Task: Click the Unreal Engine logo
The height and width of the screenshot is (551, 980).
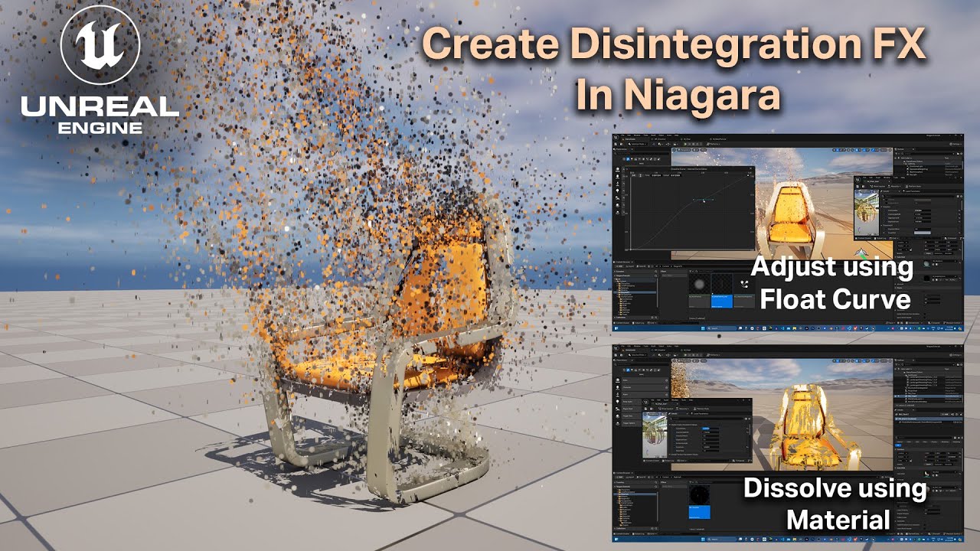Action: (x=100, y=70)
